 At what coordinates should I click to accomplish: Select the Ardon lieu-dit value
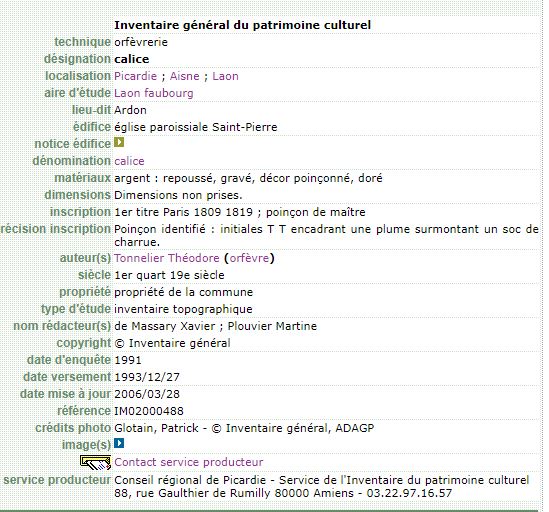(x=130, y=110)
